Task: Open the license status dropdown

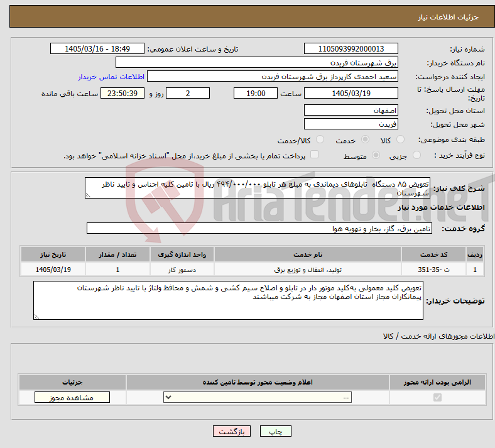Action: [258, 397]
